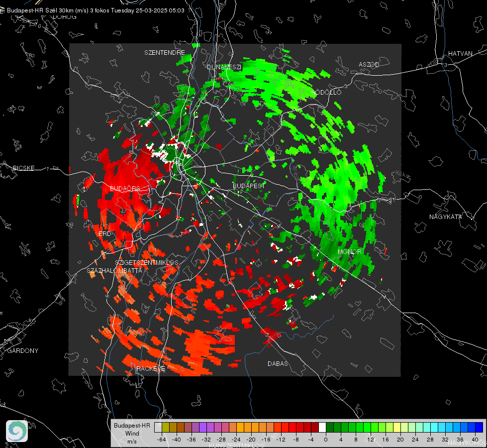Click the BUDAÖRS label
The height and width of the screenshot is (448, 487).
125,188
